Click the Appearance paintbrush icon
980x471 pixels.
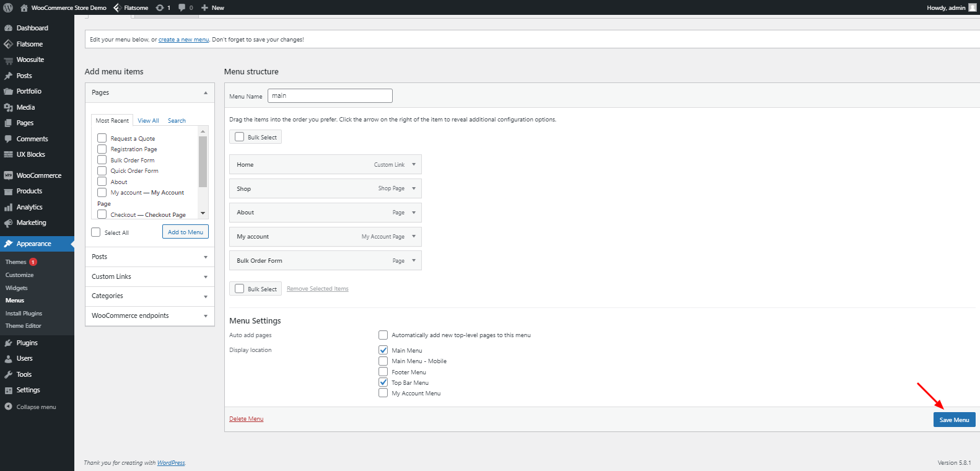[8, 244]
